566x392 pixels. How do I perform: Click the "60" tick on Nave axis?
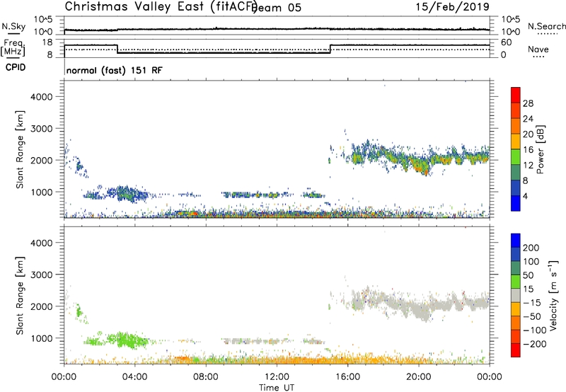507,42
